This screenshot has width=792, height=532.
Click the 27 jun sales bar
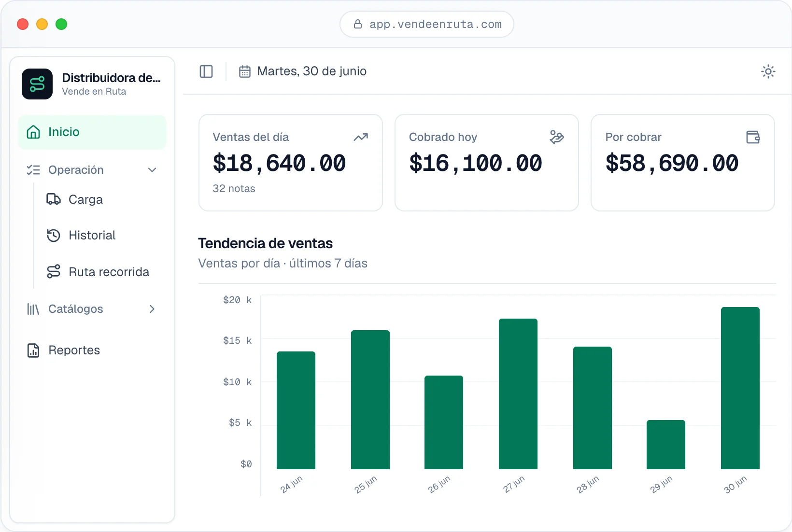tap(518, 394)
